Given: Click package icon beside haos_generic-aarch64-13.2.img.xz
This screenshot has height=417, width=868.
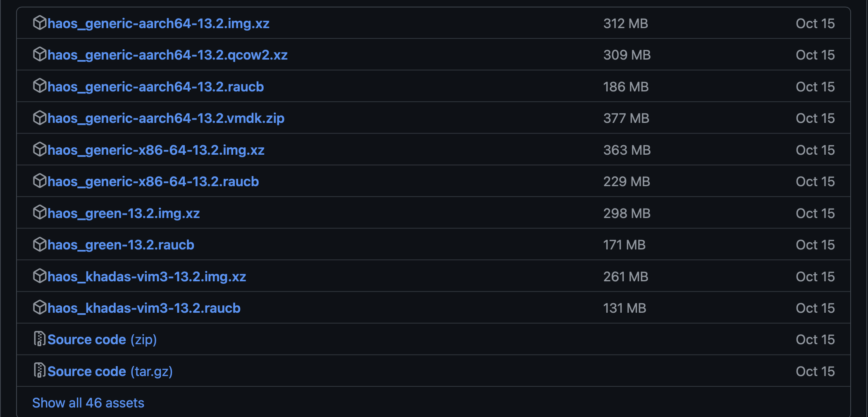Looking at the screenshot, I should pos(39,23).
